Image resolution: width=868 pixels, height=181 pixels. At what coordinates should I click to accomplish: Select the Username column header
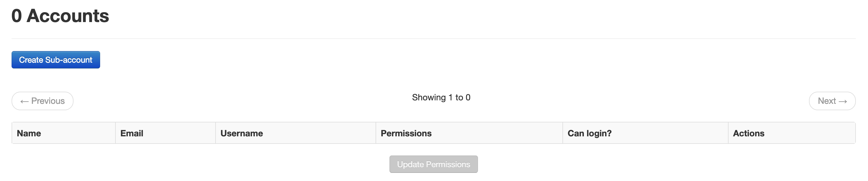pos(242,133)
